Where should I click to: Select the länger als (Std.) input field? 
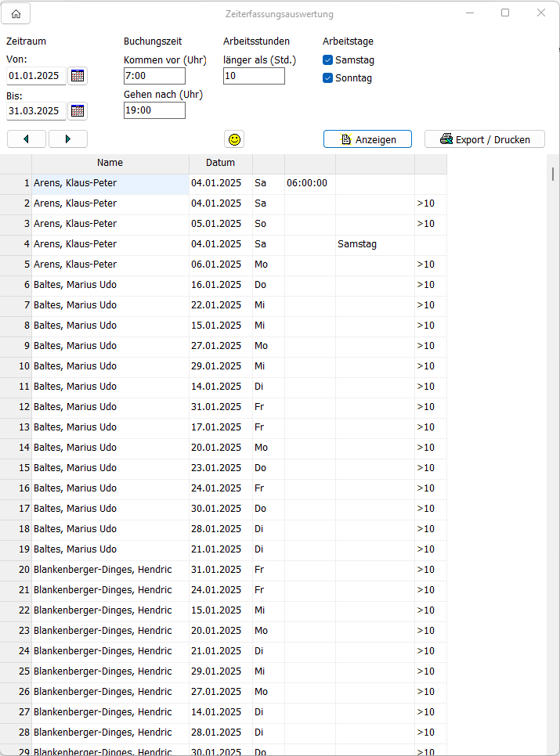click(254, 76)
